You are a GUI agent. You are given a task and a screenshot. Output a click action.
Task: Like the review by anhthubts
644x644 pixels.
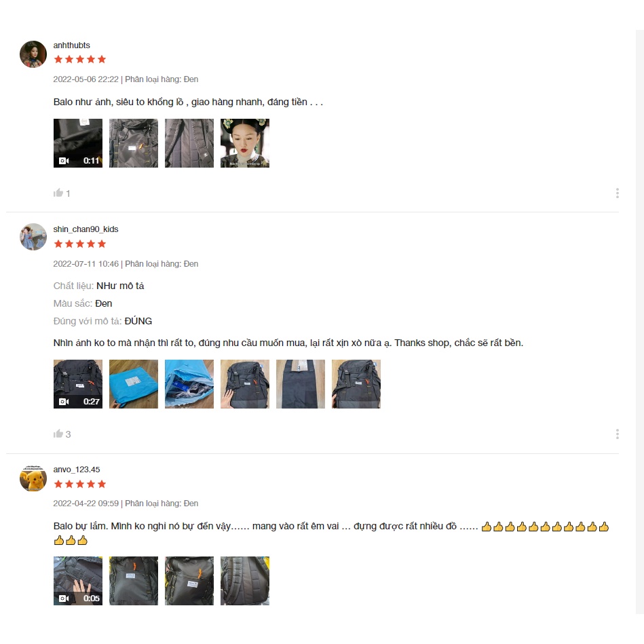pos(58,193)
